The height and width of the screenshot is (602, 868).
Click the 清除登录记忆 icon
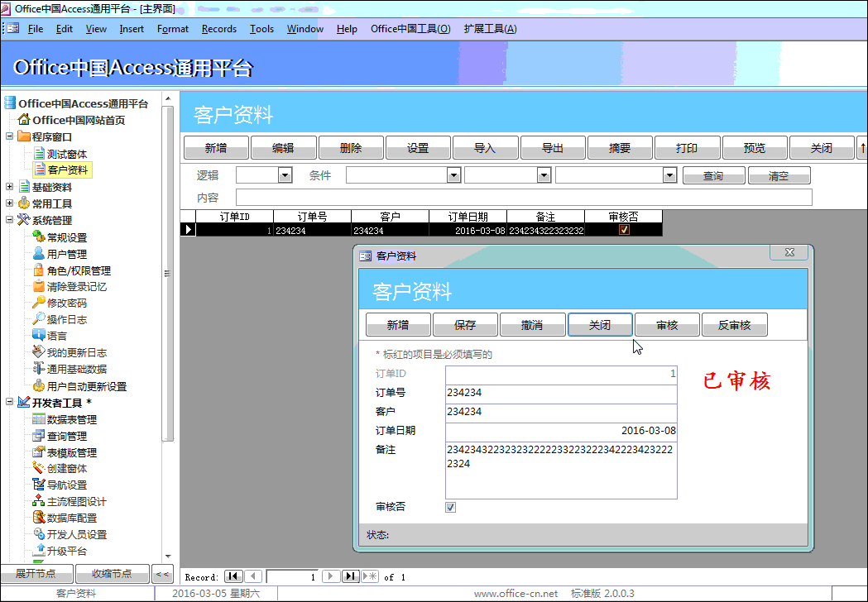(x=39, y=286)
